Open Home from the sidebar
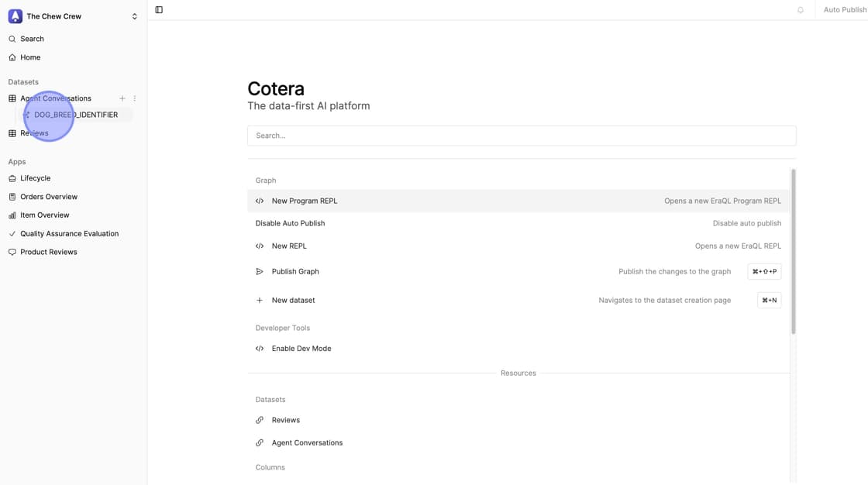This screenshot has width=868, height=485. pos(30,57)
